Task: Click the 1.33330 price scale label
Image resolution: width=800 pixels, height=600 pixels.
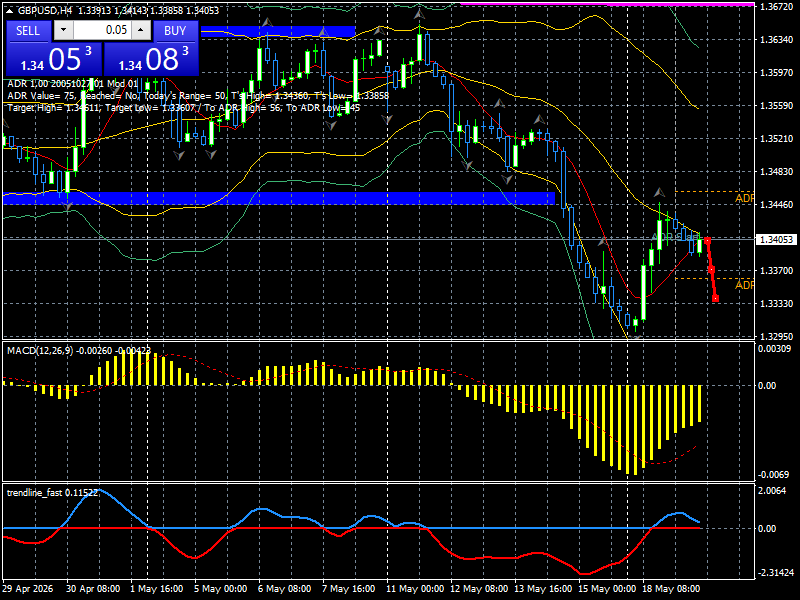Action: tap(777, 303)
